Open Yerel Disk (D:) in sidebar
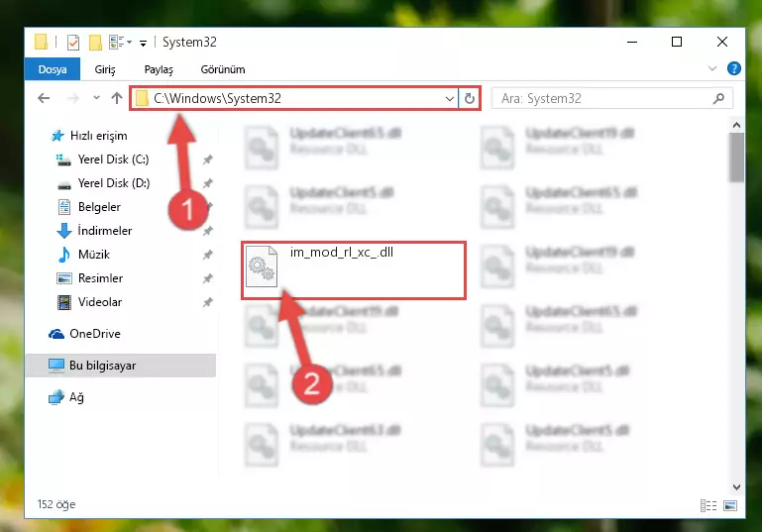This screenshot has height=532, width=762. click(114, 183)
